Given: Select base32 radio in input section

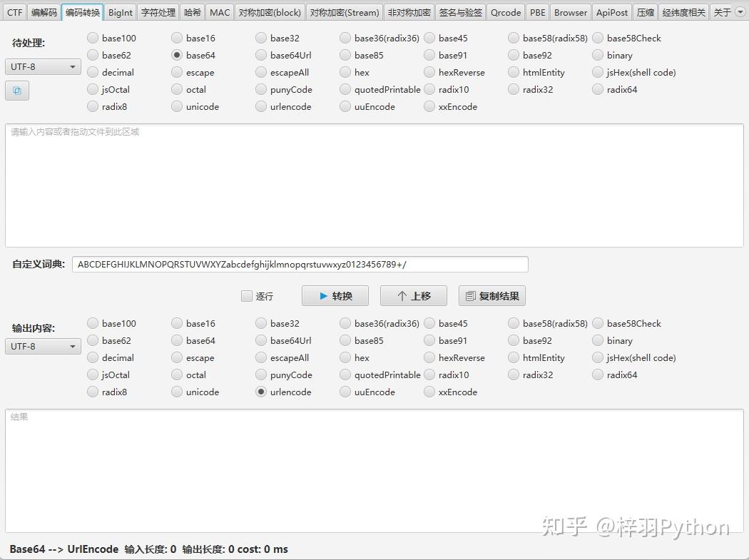Looking at the screenshot, I should (x=262, y=38).
